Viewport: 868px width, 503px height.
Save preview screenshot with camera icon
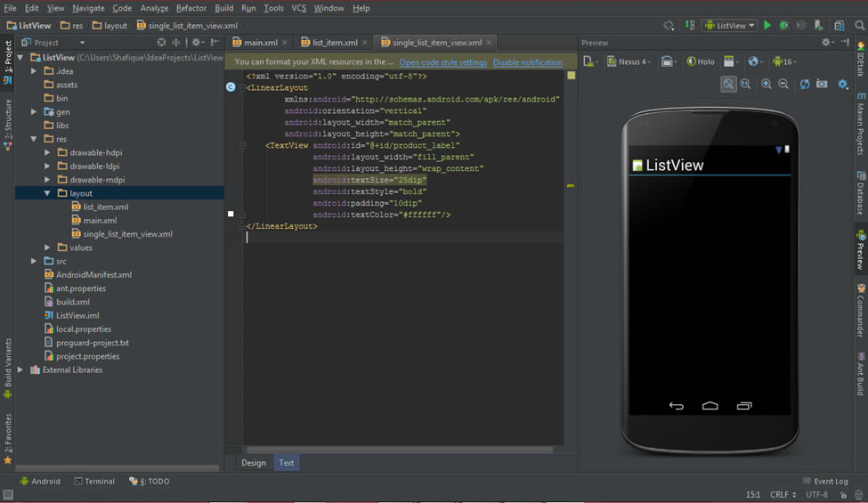[822, 84]
